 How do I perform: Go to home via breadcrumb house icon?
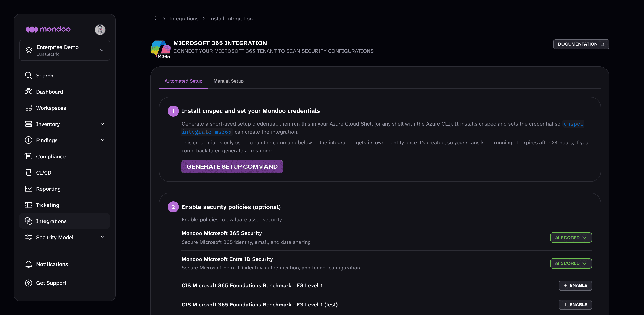coord(155,19)
